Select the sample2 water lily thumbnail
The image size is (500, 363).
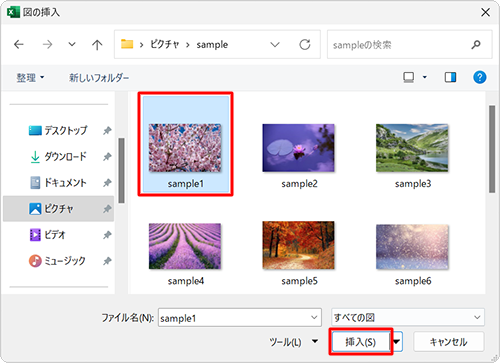298,148
